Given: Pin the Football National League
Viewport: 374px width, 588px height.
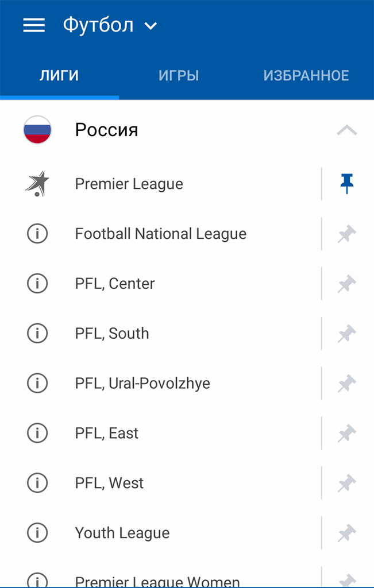Looking at the screenshot, I should point(346,234).
